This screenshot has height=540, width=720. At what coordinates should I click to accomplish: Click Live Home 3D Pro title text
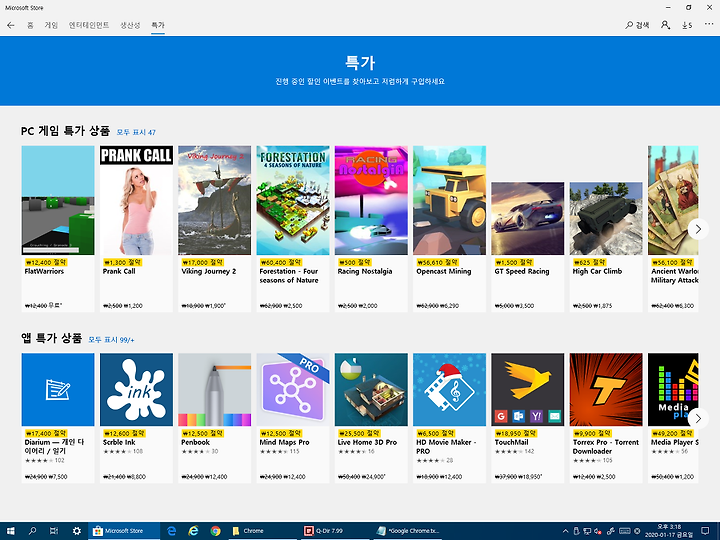coord(367,443)
